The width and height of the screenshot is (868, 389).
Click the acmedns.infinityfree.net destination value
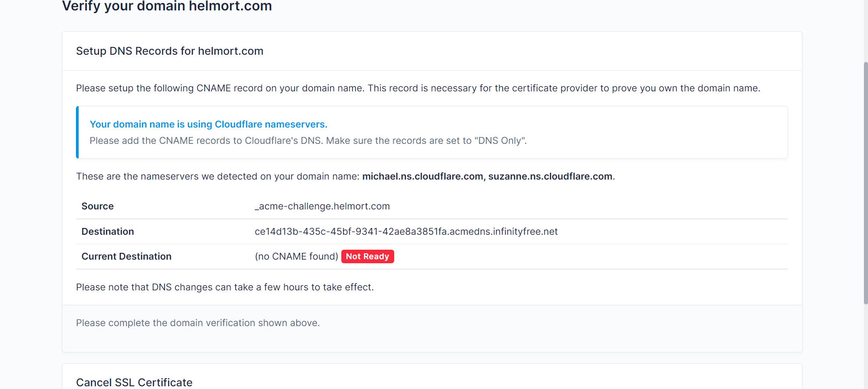[406, 232]
